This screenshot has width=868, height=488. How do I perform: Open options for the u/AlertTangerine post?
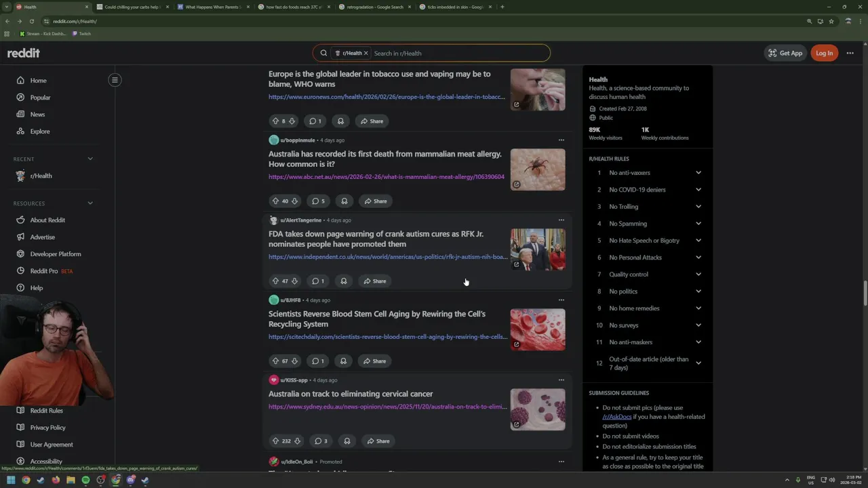click(x=561, y=220)
